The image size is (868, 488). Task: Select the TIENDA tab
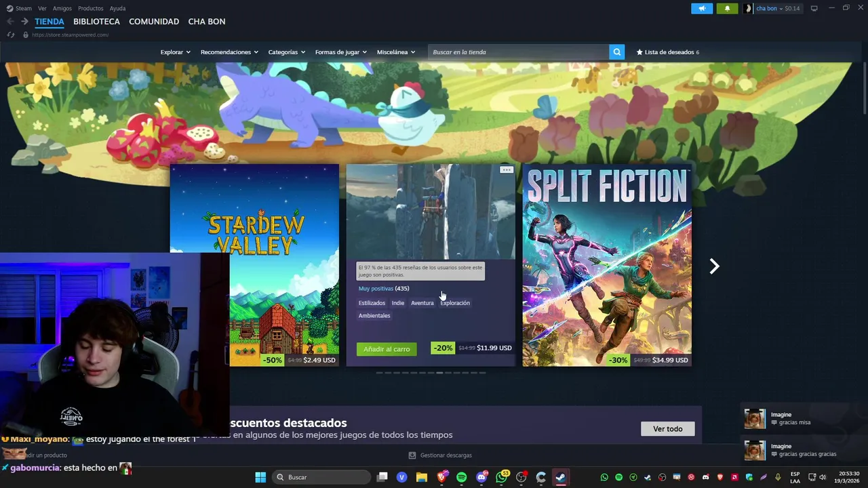click(50, 22)
